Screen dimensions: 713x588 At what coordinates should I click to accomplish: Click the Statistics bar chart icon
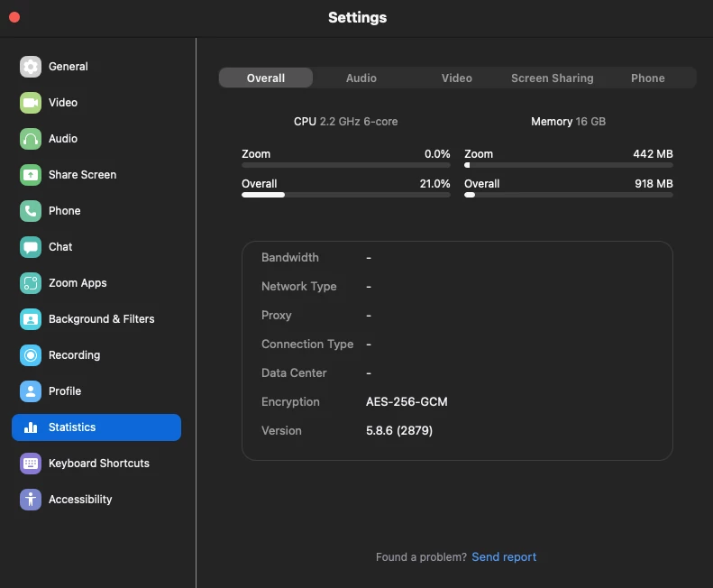[31, 427]
